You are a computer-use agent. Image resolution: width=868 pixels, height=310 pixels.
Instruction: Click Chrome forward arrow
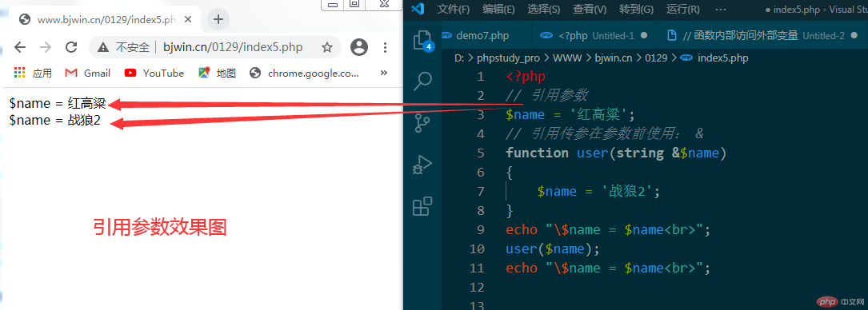tap(46, 47)
